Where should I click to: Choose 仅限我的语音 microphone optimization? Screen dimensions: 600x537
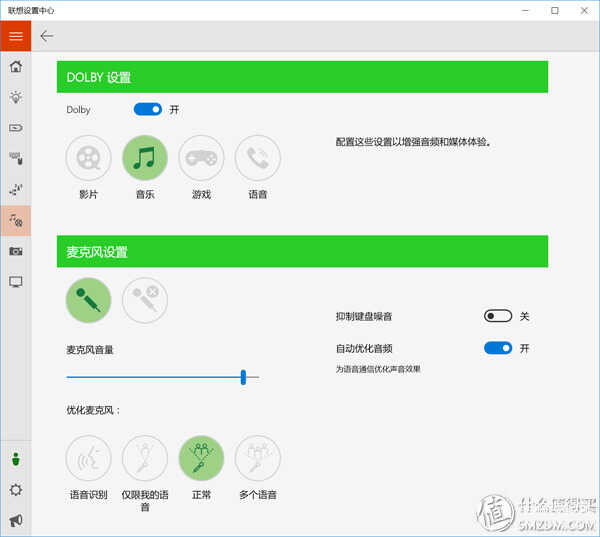point(145,458)
